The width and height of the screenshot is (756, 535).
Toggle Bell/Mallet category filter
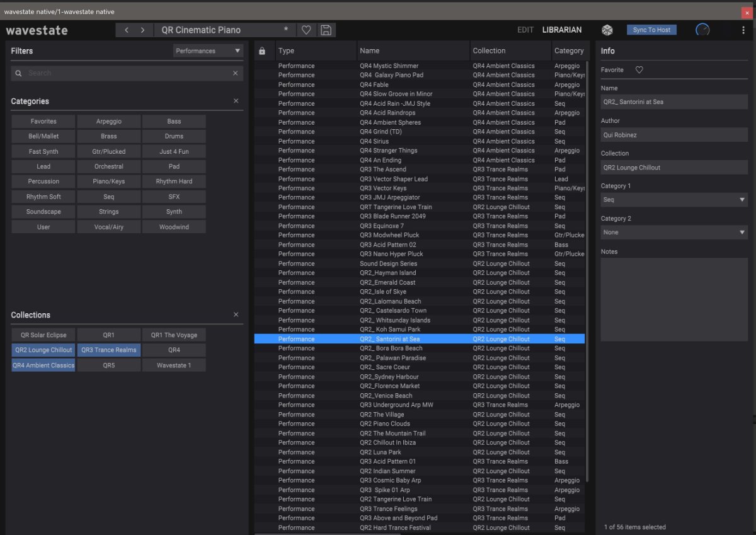click(x=43, y=136)
